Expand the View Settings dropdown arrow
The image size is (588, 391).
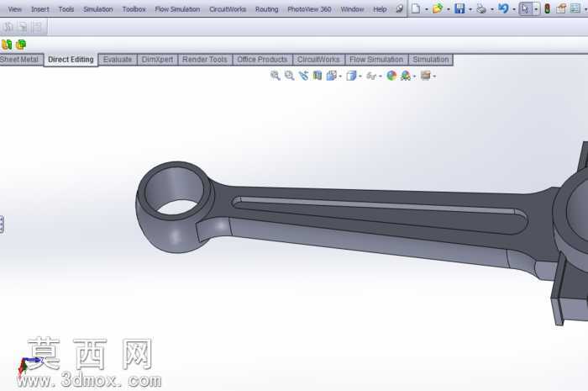[x=434, y=77]
